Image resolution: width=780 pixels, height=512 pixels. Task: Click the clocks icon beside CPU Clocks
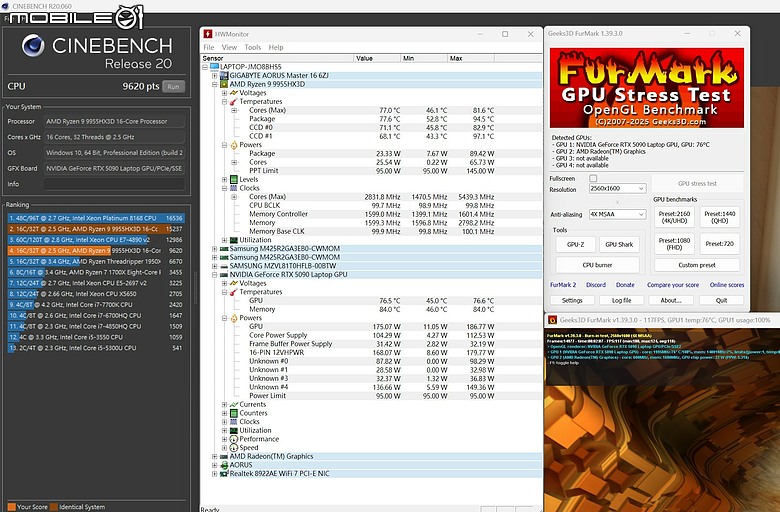233,188
